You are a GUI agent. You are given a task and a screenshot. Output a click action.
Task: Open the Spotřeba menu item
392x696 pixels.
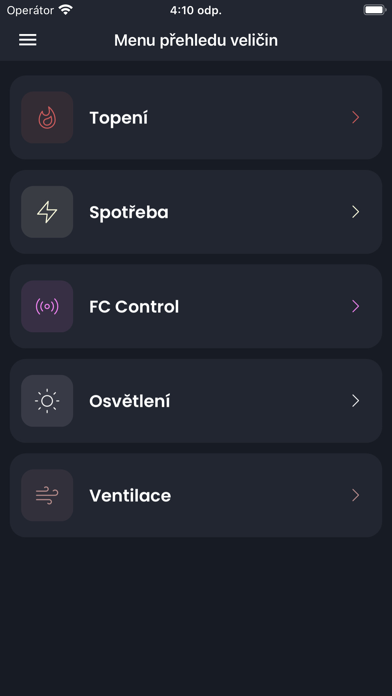click(196, 212)
